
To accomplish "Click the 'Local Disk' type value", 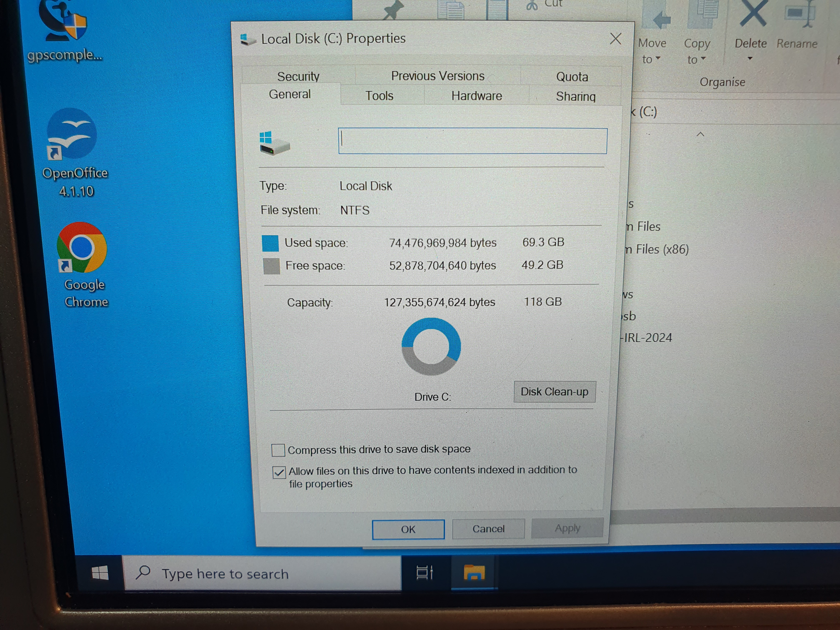I will tap(366, 186).
